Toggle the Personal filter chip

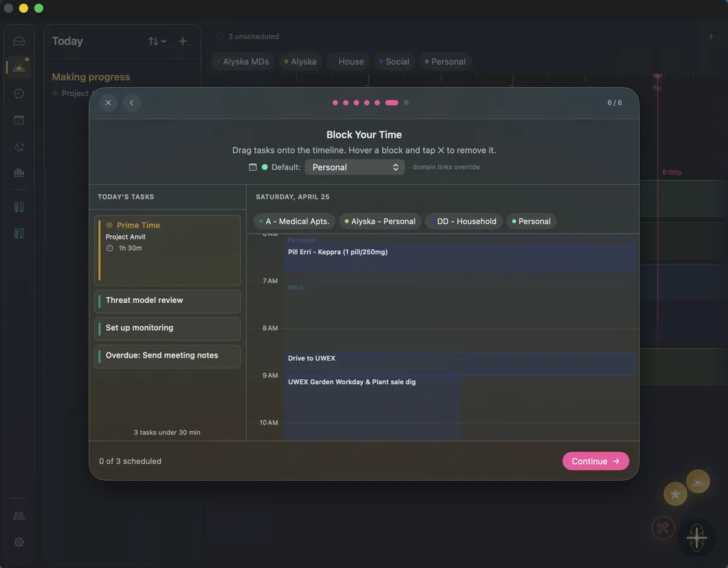click(445, 61)
